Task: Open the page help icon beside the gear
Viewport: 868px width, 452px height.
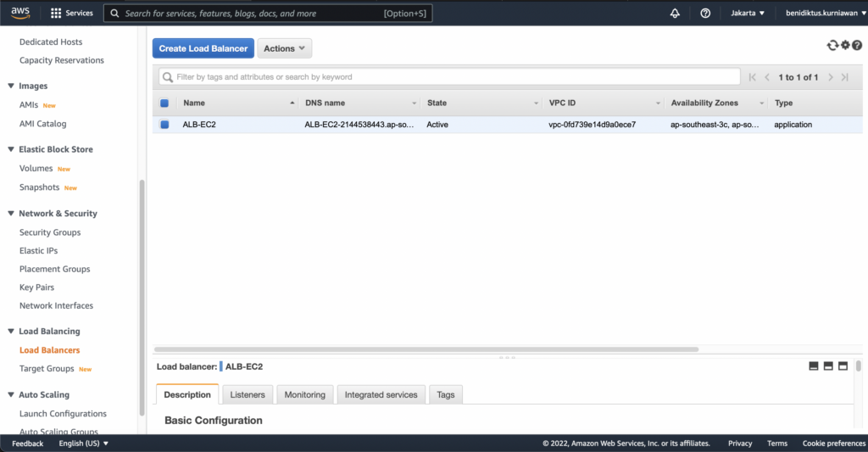Action: [857, 46]
